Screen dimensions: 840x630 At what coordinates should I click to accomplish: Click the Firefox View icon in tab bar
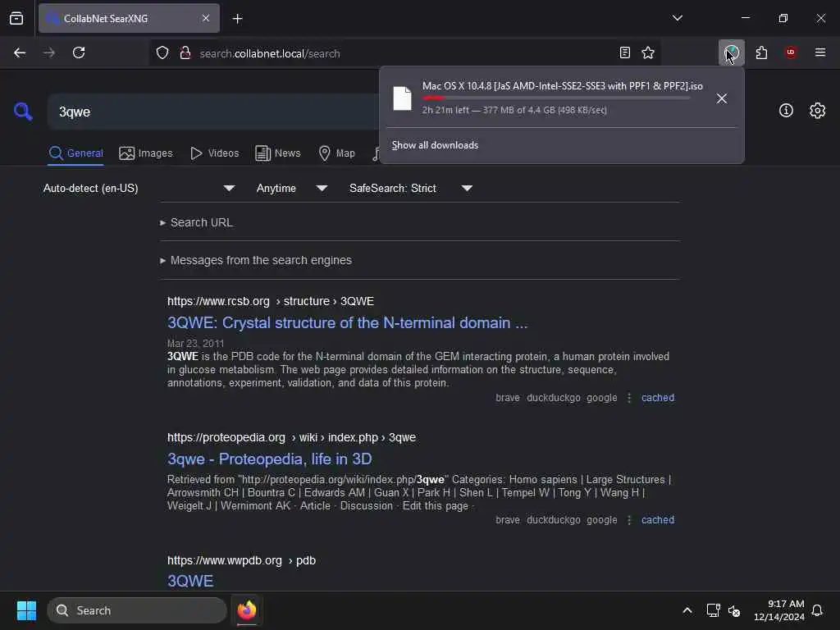(16, 18)
